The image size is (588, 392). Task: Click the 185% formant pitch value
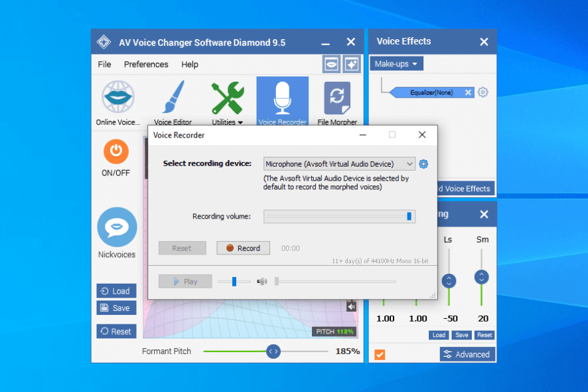click(347, 351)
